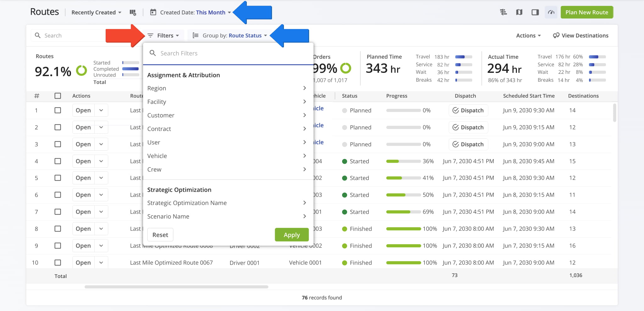Viewport: 644px width, 311px height.
Task: Open route in row 2
Action: coord(83,127)
